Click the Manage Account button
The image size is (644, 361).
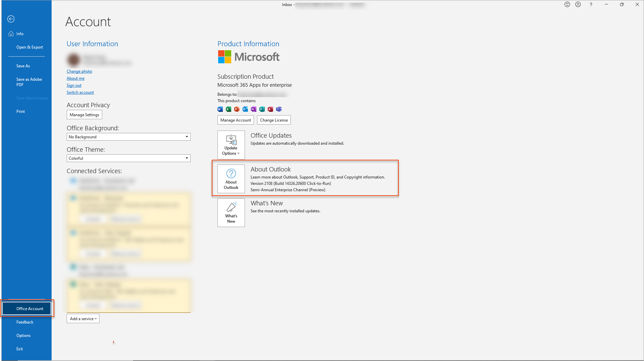pyautogui.click(x=235, y=120)
